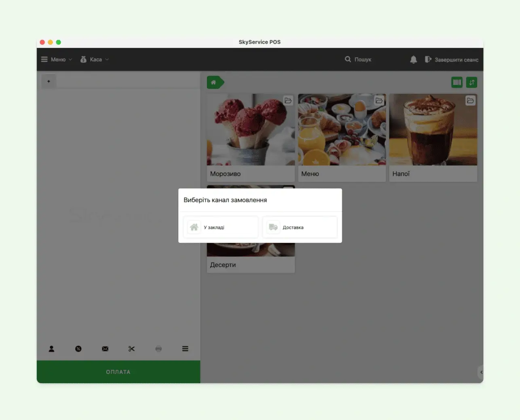The image size is (520, 420).
Task: Go to home category via green house icon
Action: 214,83
